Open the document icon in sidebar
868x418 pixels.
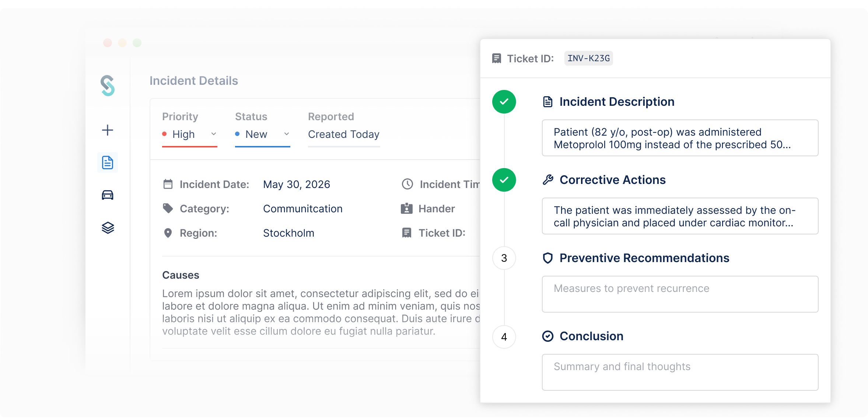pos(108,163)
